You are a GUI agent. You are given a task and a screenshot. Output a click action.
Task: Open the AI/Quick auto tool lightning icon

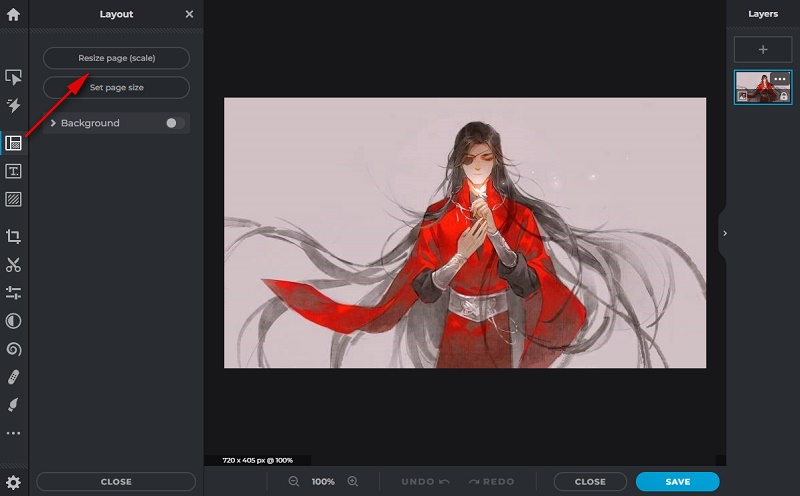[x=13, y=106]
